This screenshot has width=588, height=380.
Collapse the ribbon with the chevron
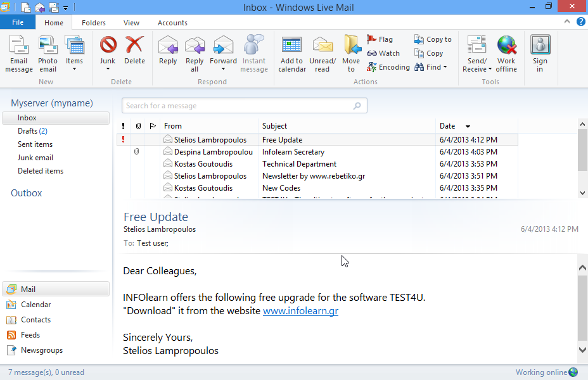point(566,22)
